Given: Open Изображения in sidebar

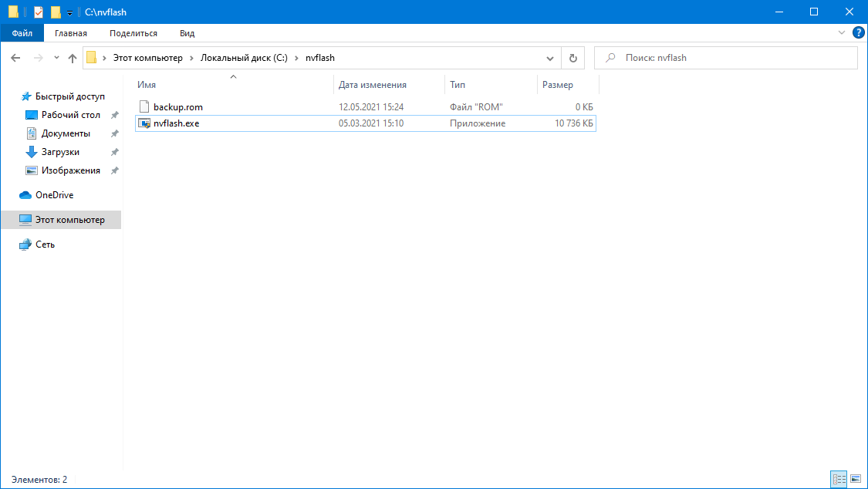Looking at the screenshot, I should click(70, 170).
